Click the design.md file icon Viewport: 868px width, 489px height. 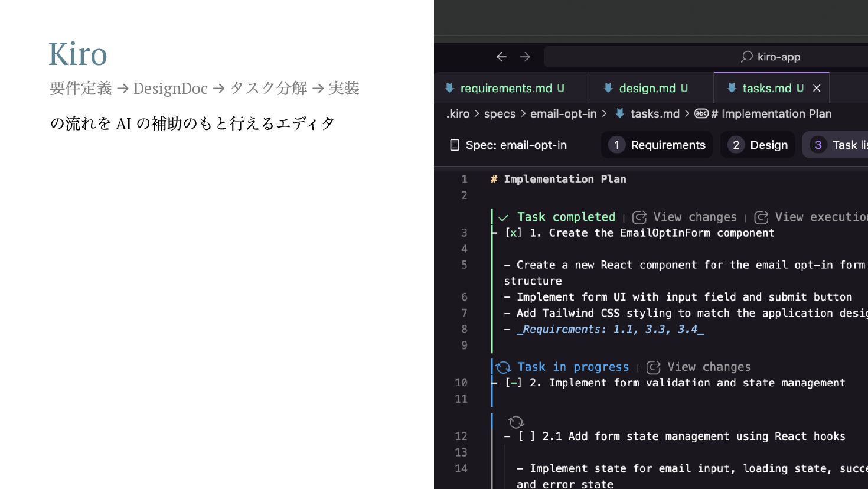tap(608, 88)
